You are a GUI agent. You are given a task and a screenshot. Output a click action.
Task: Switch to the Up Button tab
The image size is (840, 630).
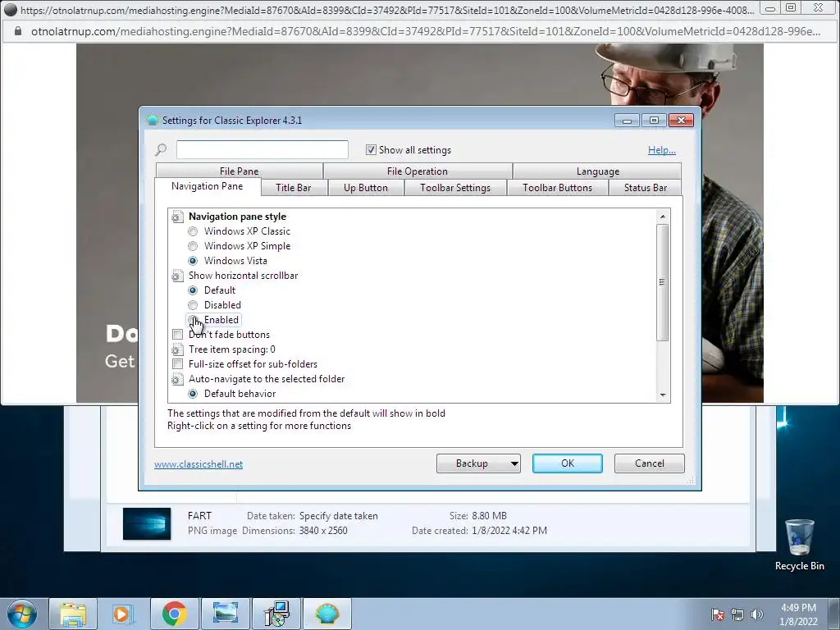click(366, 188)
